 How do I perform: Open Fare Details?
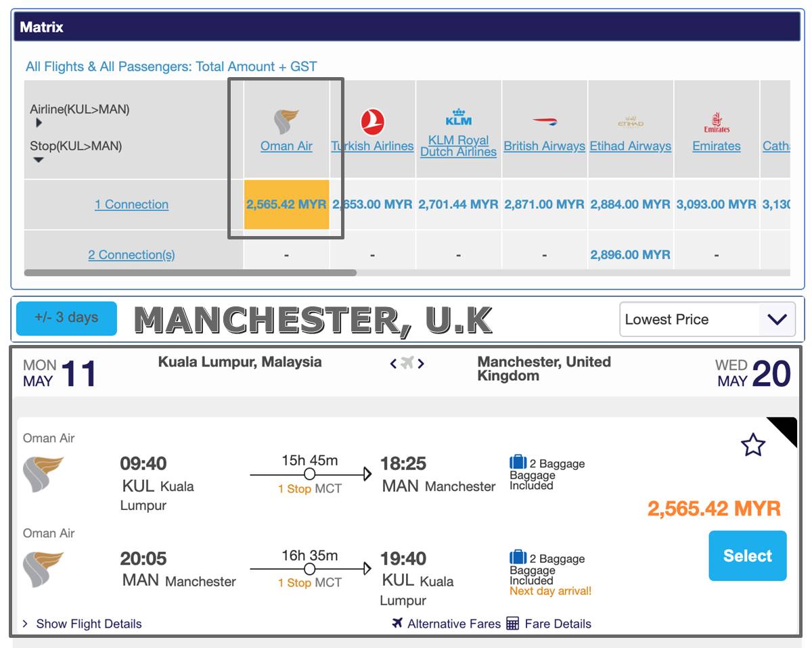[x=558, y=624]
